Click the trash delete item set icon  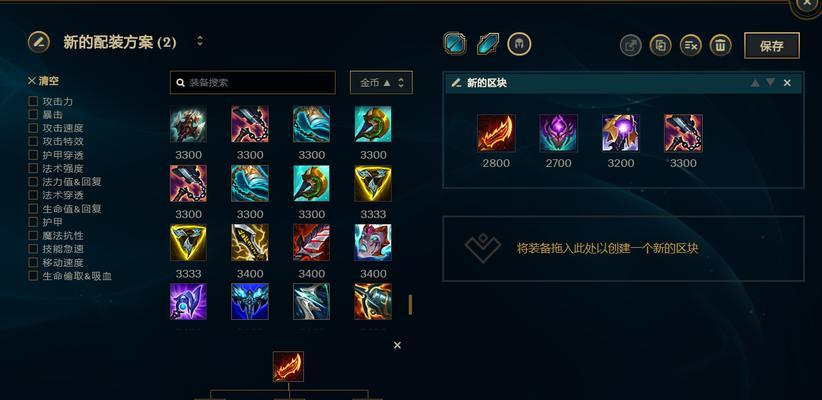coord(721,46)
